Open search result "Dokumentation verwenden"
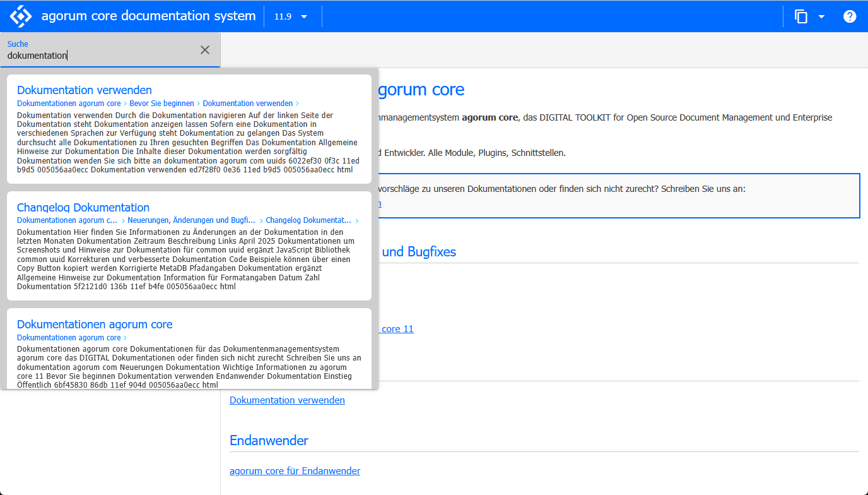 tap(85, 90)
